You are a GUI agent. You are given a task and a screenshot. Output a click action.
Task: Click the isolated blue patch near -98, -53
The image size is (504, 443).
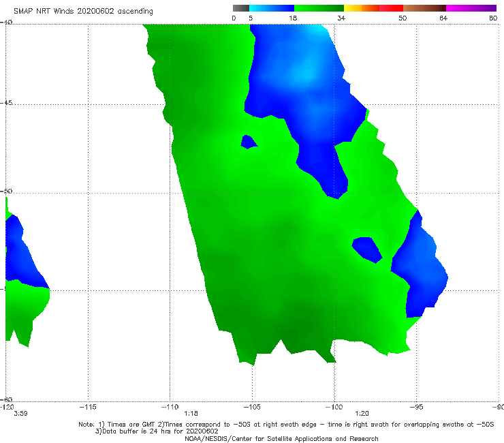pos(366,249)
